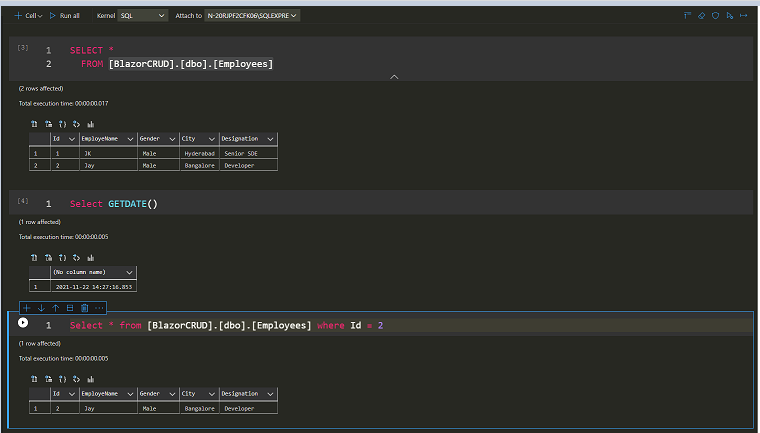Viewport: 760px width, 433px height.
Task: Open Id column filter in SELECT * results
Action: [72, 139]
